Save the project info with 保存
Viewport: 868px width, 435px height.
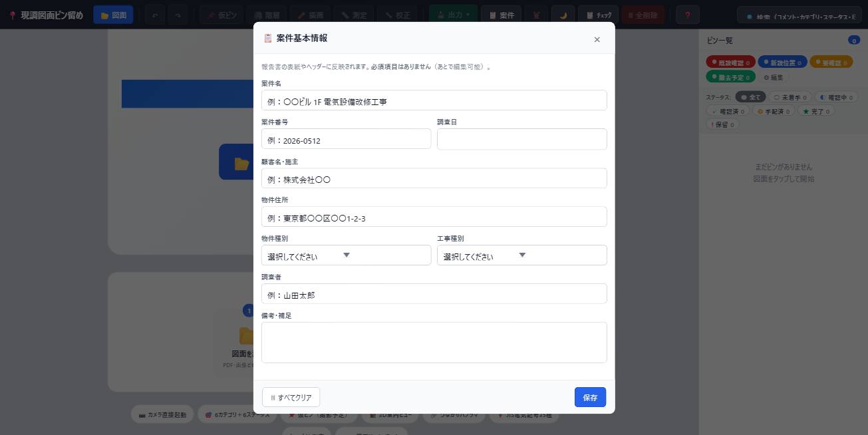click(x=590, y=397)
